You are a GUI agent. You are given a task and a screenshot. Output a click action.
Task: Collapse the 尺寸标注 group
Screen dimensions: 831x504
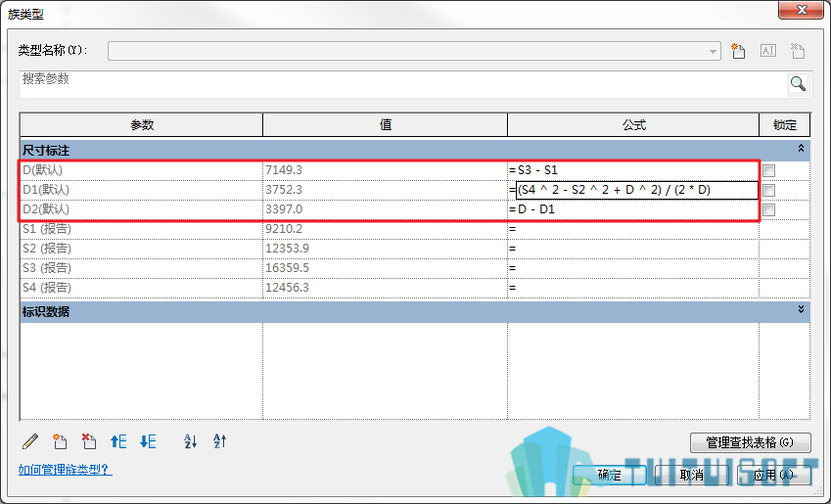(x=801, y=149)
